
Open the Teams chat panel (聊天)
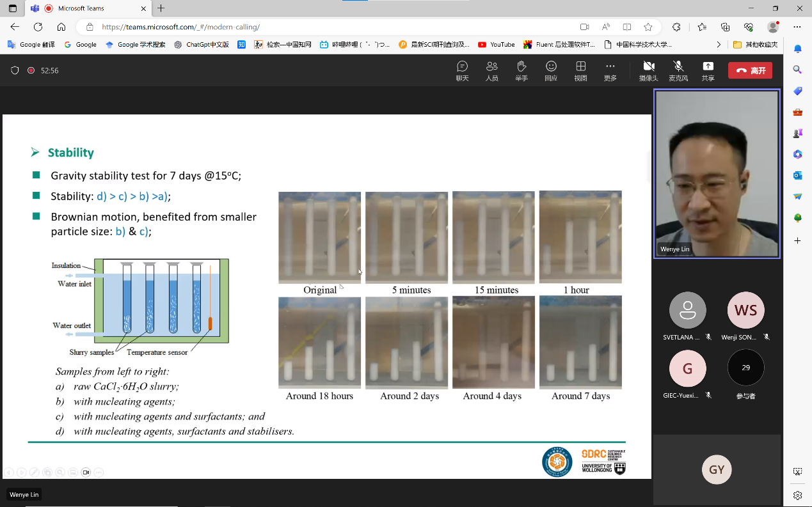(462, 70)
